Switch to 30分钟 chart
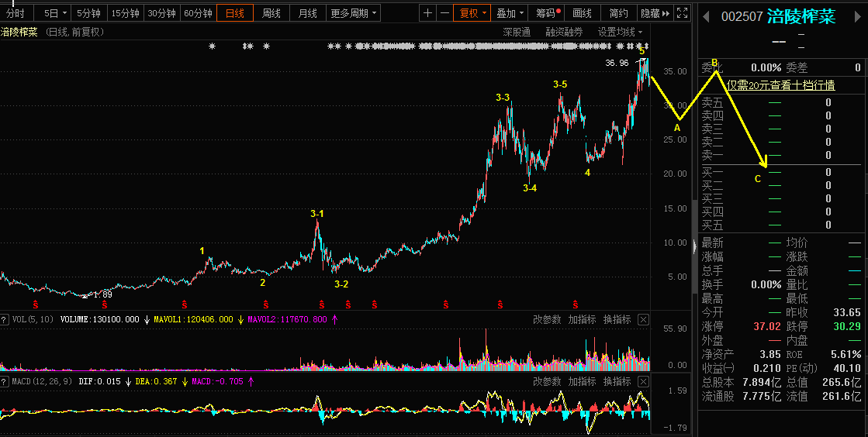The image size is (868, 437). 161,12
